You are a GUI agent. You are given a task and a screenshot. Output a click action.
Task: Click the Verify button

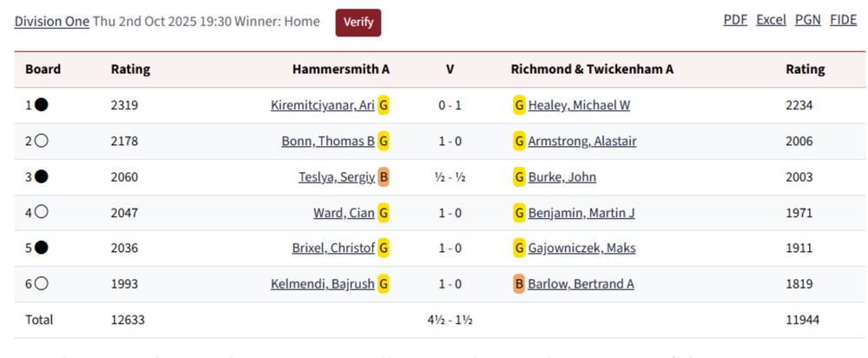tap(358, 23)
